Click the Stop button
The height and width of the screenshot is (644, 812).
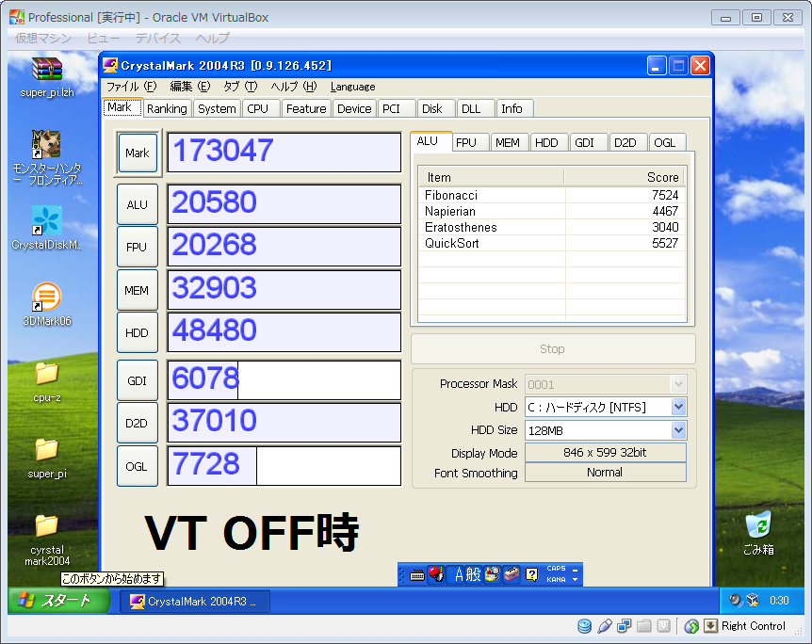(553, 348)
